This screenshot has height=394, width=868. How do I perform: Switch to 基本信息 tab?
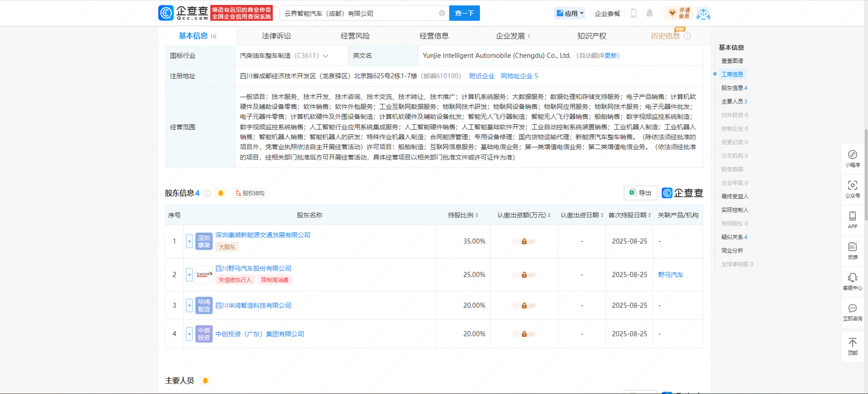click(197, 36)
